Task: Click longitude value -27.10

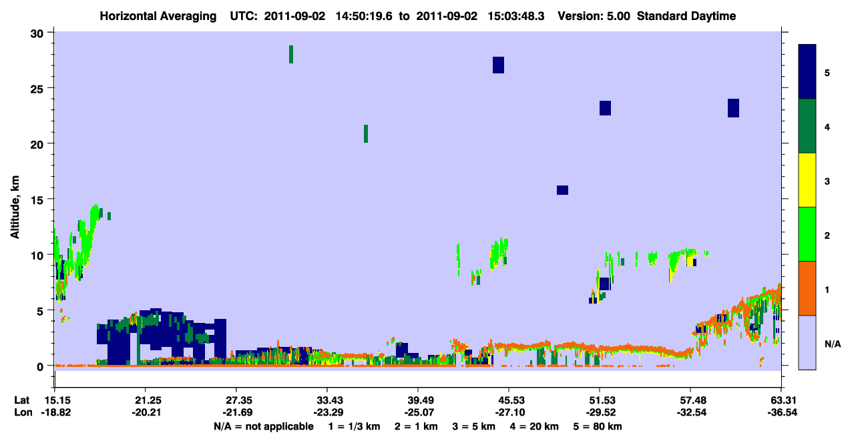Action: coord(509,412)
